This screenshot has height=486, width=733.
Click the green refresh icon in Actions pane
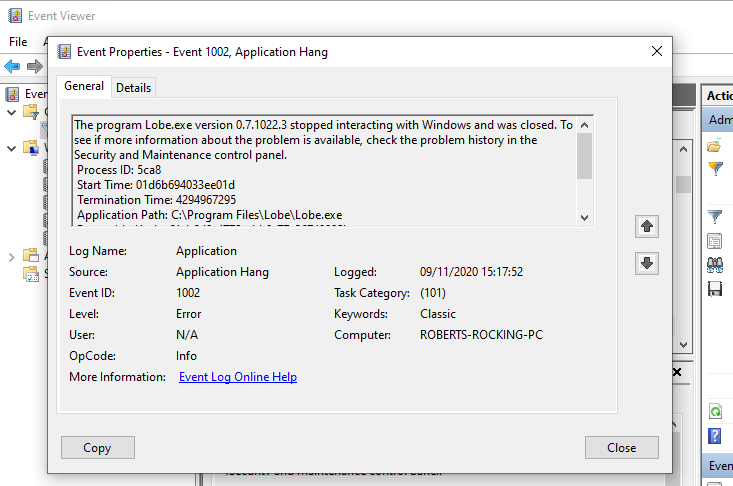click(x=715, y=411)
